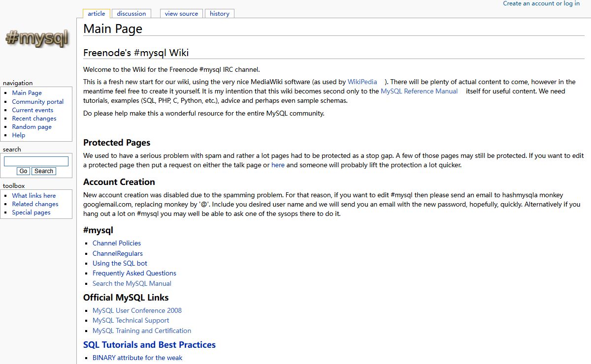This screenshot has width=591, height=364.
Task: Click the Official MySQL Links heading
Action: pyautogui.click(x=126, y=298)
